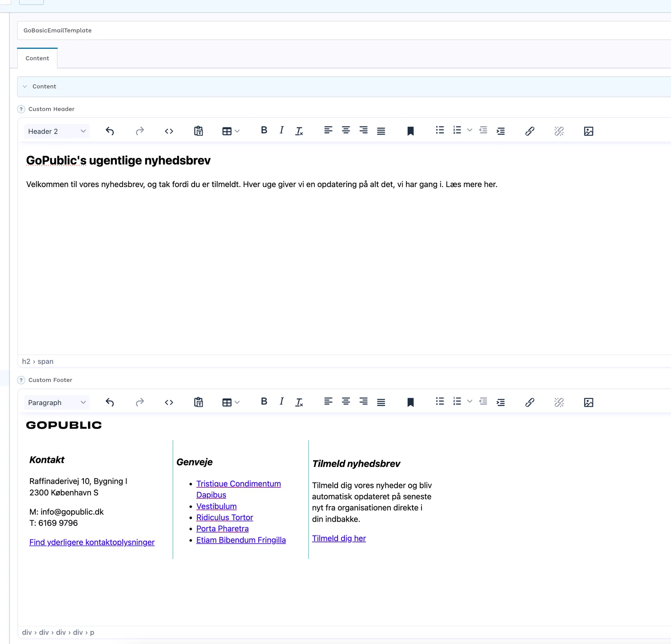Toggle center alignment in header toolbar

346,130
